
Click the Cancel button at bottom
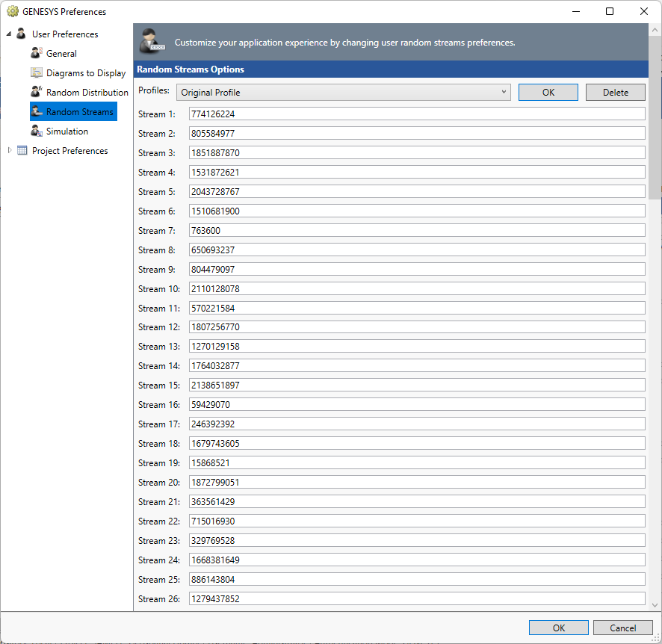pyautogui.click(x=622, y=628)
